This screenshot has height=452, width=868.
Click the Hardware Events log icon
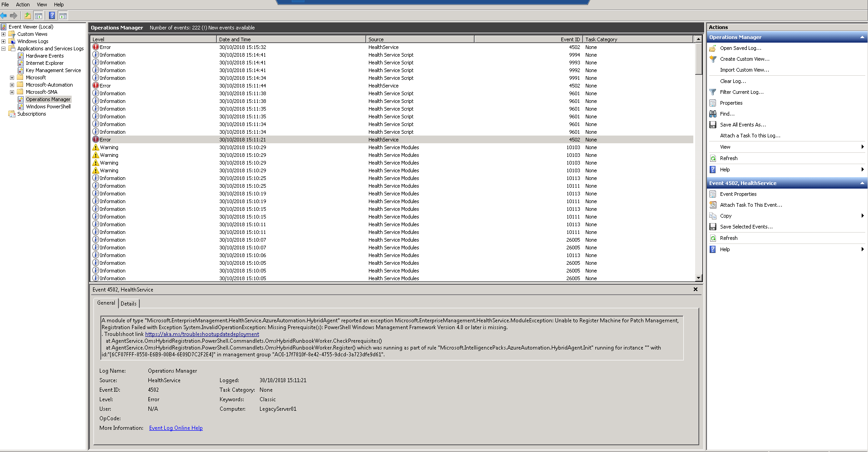coord(20,56)
